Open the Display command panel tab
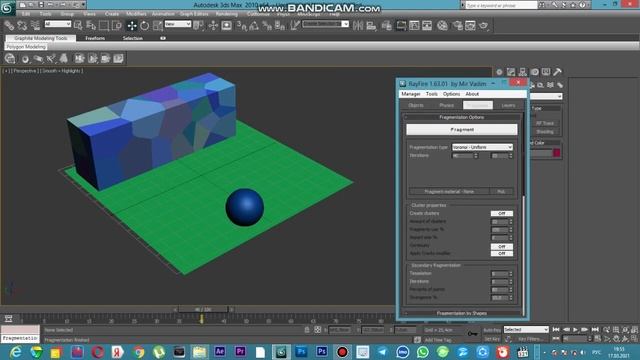The height and width of the screenshot is (360, 640). coord(546,72)
